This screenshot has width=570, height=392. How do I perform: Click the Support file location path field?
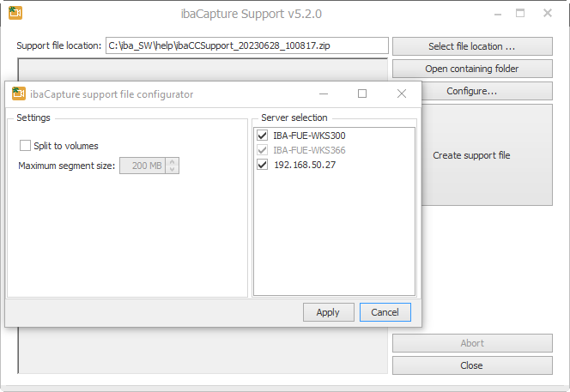[247, 45]
